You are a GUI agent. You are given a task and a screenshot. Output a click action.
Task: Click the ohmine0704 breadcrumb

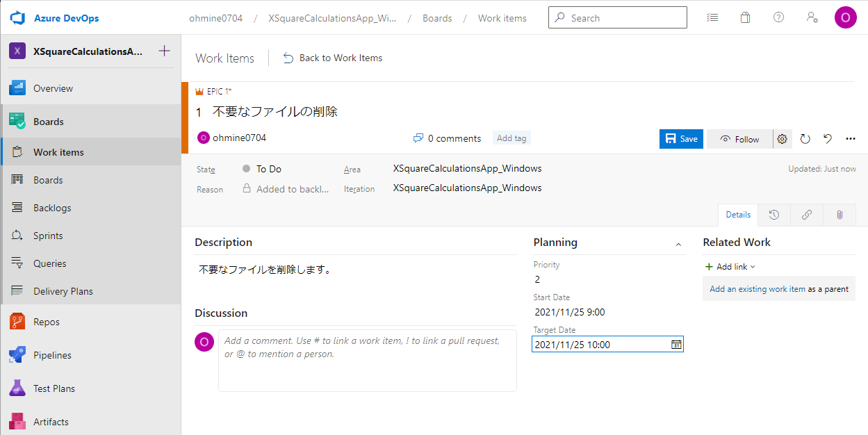pyautogui.click(x=216, y=18)
